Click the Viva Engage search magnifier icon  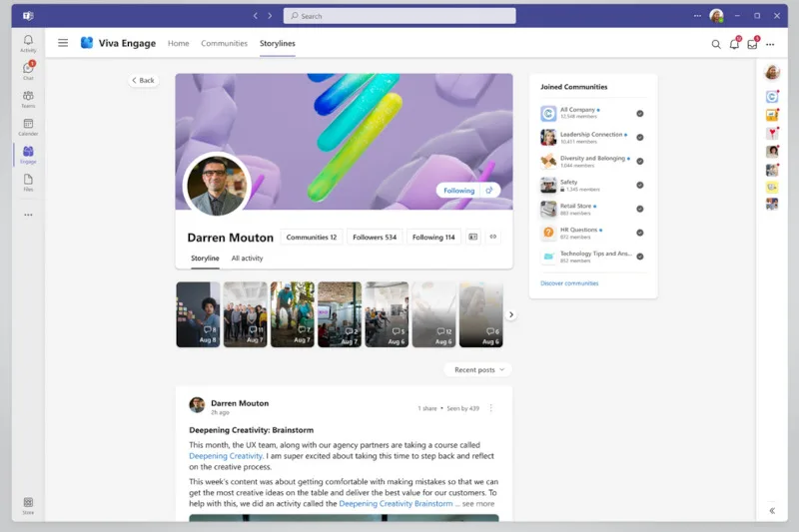[x=716, y=44]
